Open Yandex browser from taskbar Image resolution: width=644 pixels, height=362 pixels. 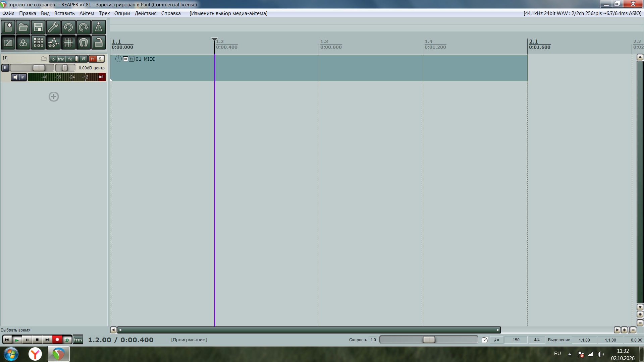35,354
